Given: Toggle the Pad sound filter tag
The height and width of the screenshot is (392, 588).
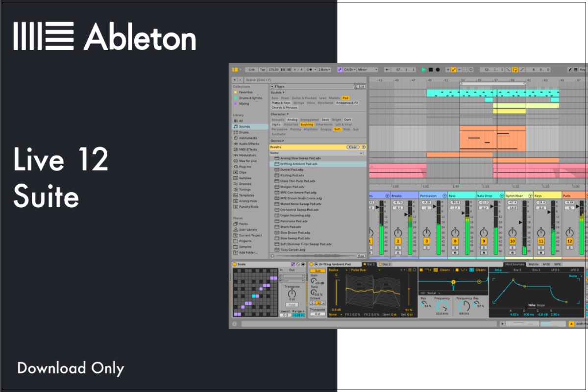Looking at the screenshot, I should click(x=345, y=98).
